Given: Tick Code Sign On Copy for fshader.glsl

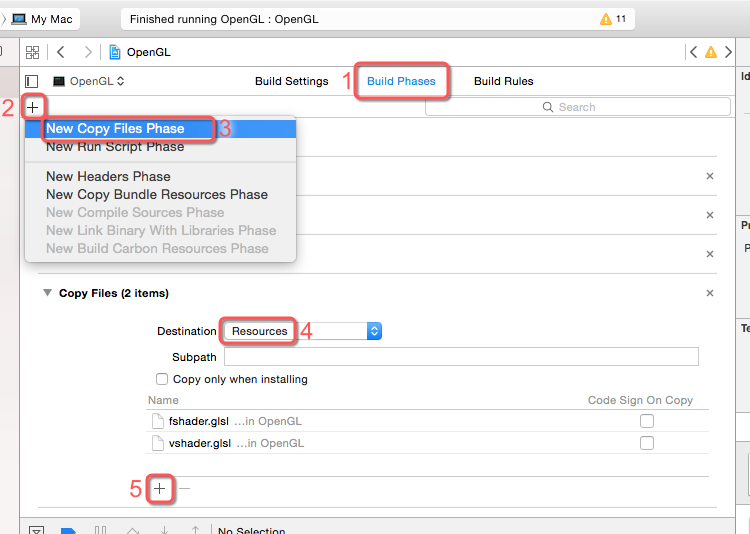Looking at the screenshot, I should click(x=647, y=421).
